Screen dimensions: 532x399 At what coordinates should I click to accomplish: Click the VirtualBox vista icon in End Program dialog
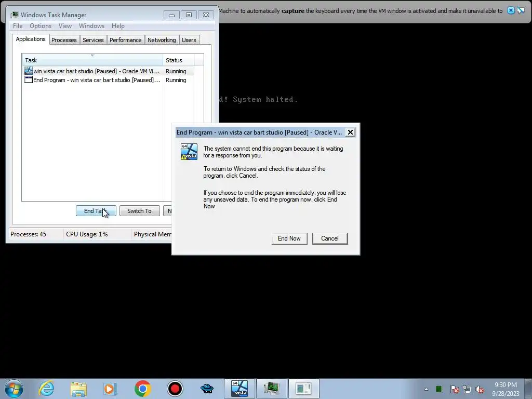[189, 152]
